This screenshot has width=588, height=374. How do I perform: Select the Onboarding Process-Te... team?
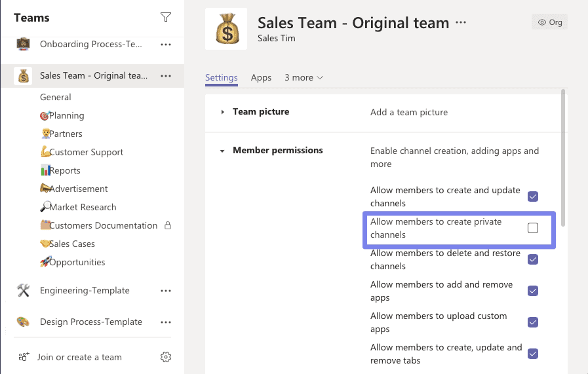click(x=90, y=45)
